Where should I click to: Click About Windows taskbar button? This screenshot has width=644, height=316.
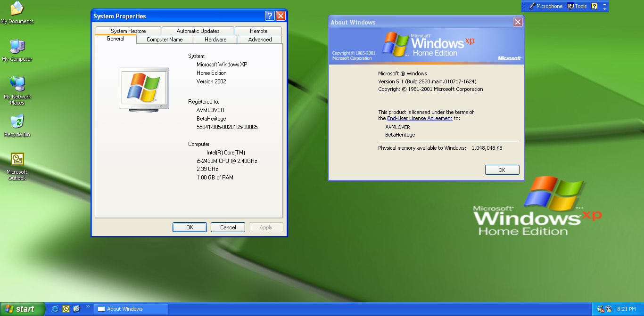pyautogui.click(x=131, y=309)
